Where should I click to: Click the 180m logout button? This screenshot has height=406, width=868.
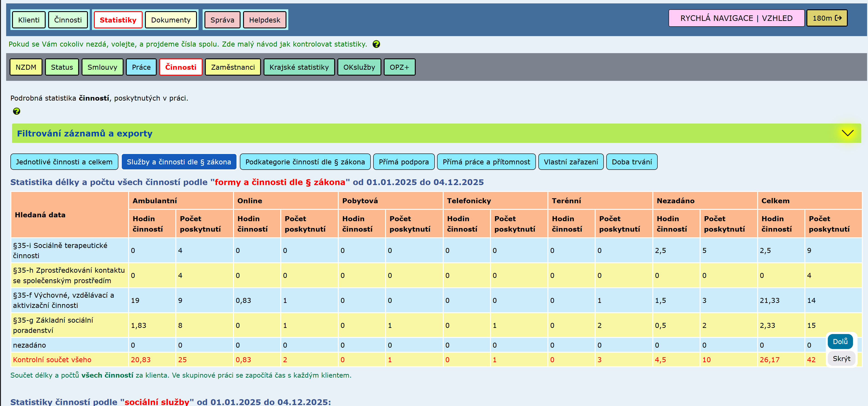point(827,18)
